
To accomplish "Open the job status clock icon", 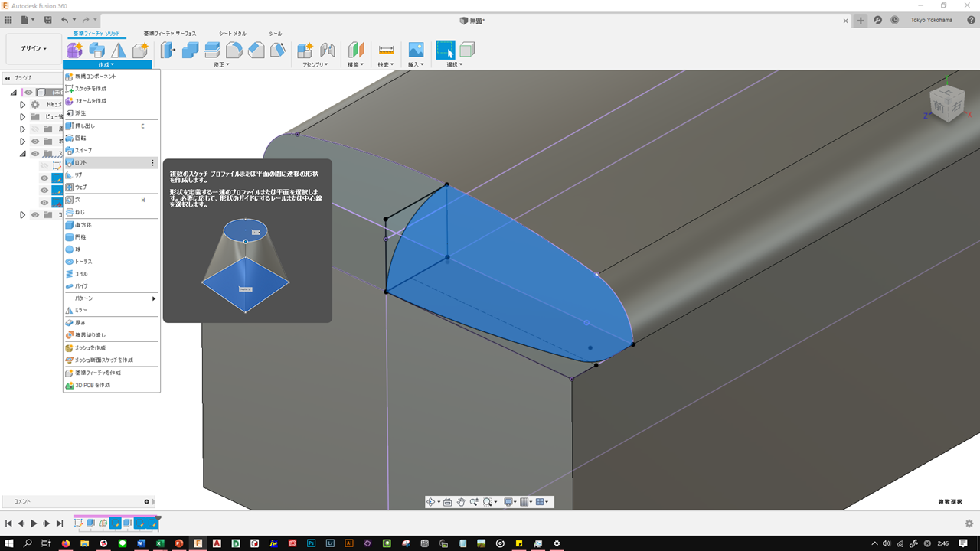I will [895, 21].
